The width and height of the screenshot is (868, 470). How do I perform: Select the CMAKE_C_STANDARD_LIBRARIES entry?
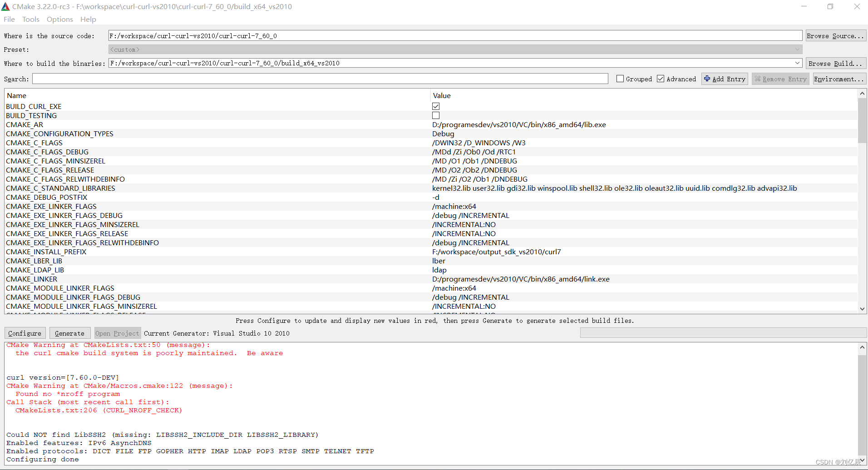point(60,188)
